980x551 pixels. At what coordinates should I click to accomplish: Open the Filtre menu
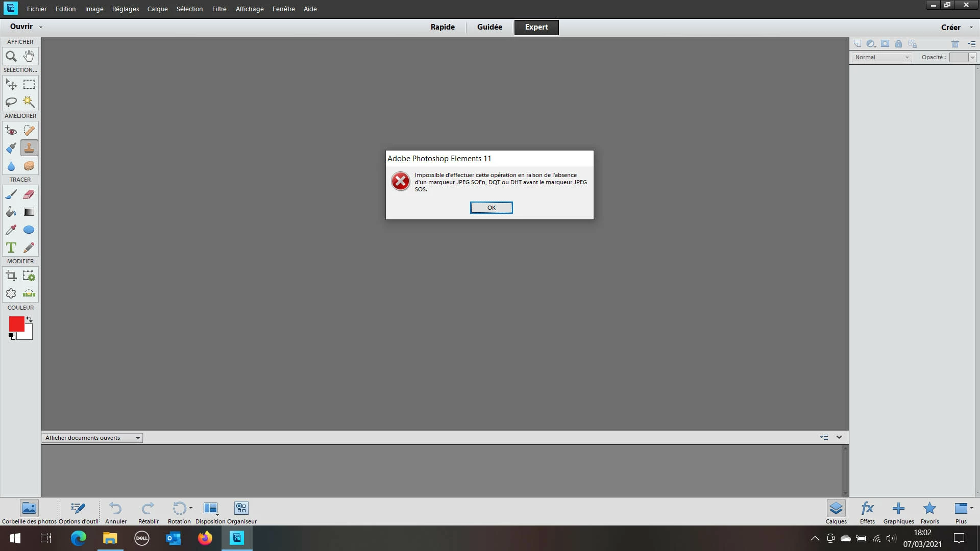(x=219, y=9)
